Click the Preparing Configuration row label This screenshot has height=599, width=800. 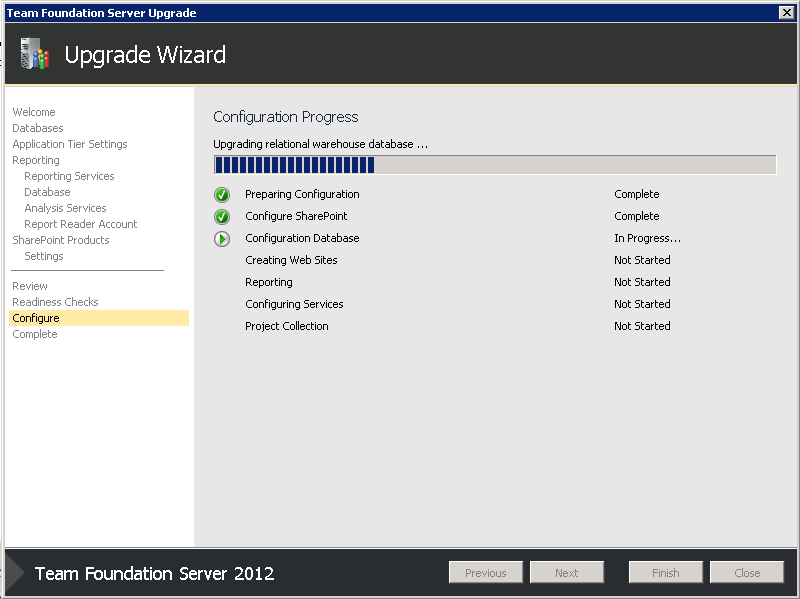302,194
